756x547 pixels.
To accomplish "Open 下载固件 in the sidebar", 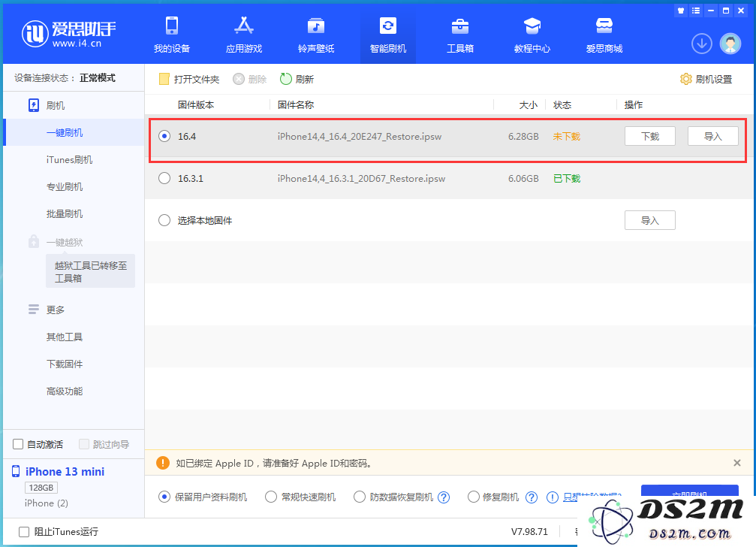I will click(65, 364).
